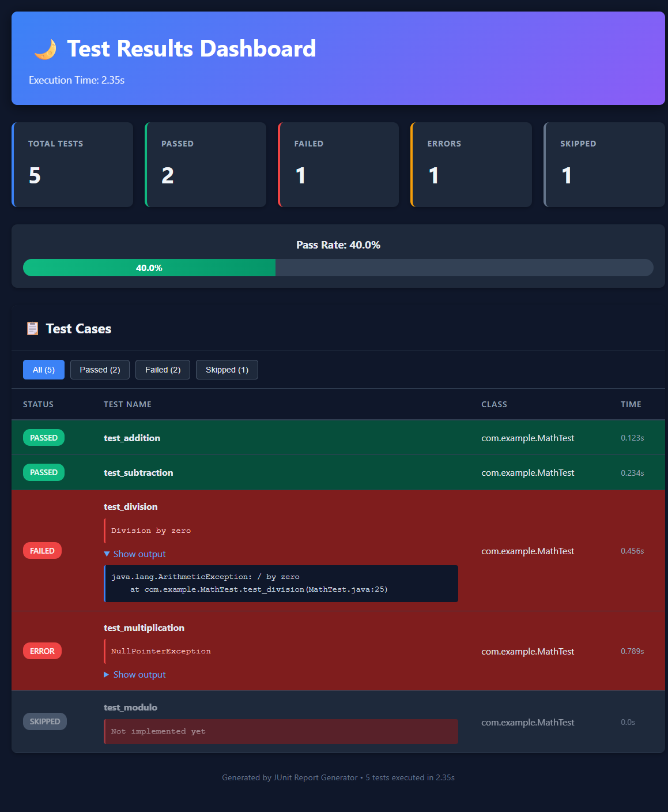The image size is (668, 812).
Task: Click the class name in test_modulo row
Action: click(528, 722)
